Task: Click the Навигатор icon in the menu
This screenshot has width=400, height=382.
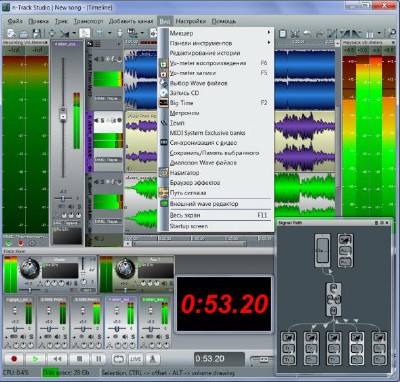Action: pos(164,173)
